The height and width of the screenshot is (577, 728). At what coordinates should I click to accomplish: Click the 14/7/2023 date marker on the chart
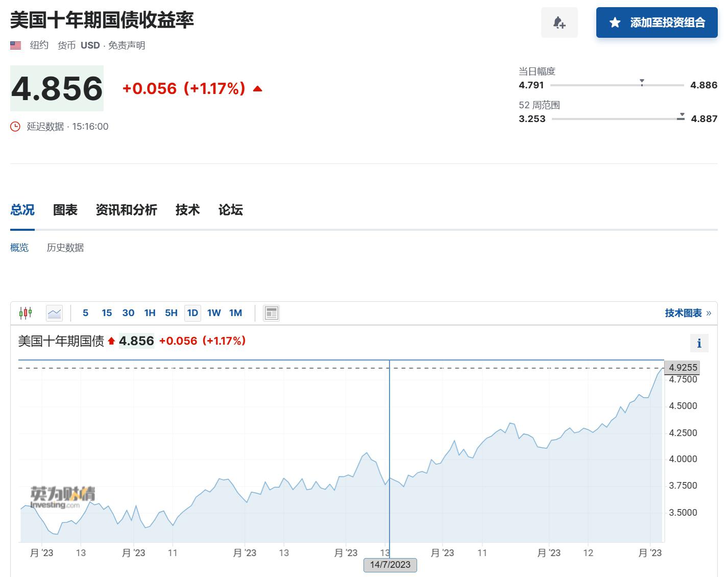click(390, 565)
